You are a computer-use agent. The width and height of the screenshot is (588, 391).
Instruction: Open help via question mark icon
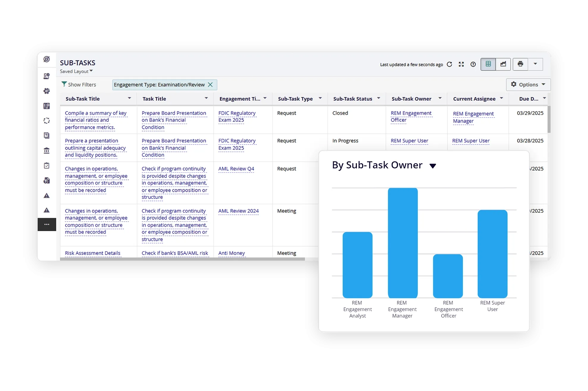473,64
